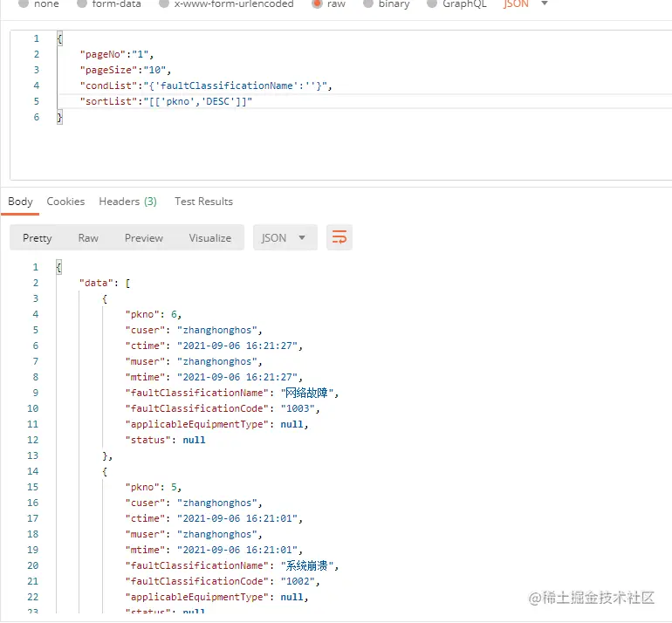Screen dimensions: 672x623
Task: Click the faultClassificationName "网络故障" value
Action: click(307, 393)
